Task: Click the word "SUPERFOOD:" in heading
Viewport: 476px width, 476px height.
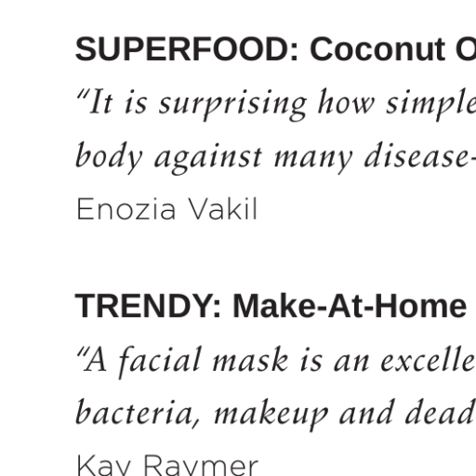Action: pyautogui.click(x=187, y=49)
